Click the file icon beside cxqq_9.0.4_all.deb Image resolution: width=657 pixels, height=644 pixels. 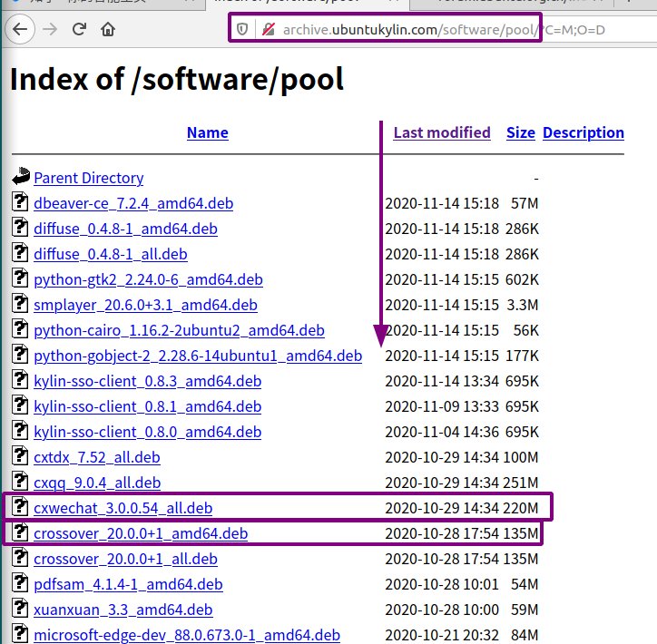(20, 481)
